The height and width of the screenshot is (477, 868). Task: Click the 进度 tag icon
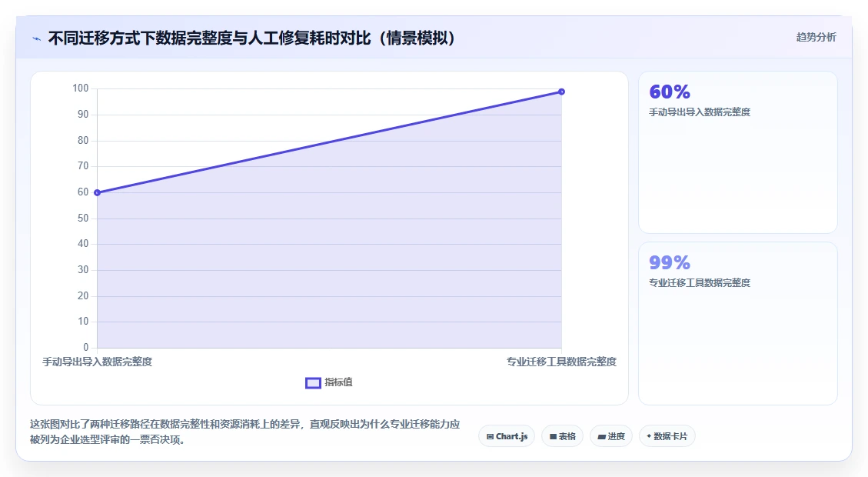point(602,436)
